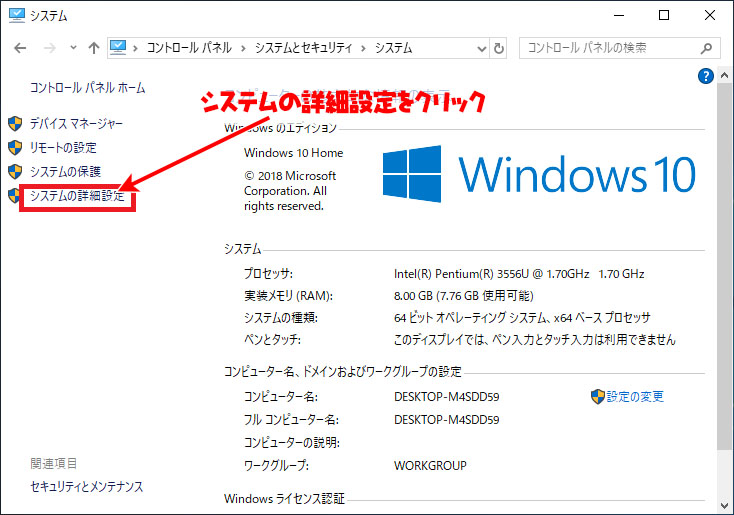Viewport: 734px width, 515px height.
Task: Go up one level with the Up arrow
Action: 94,48
